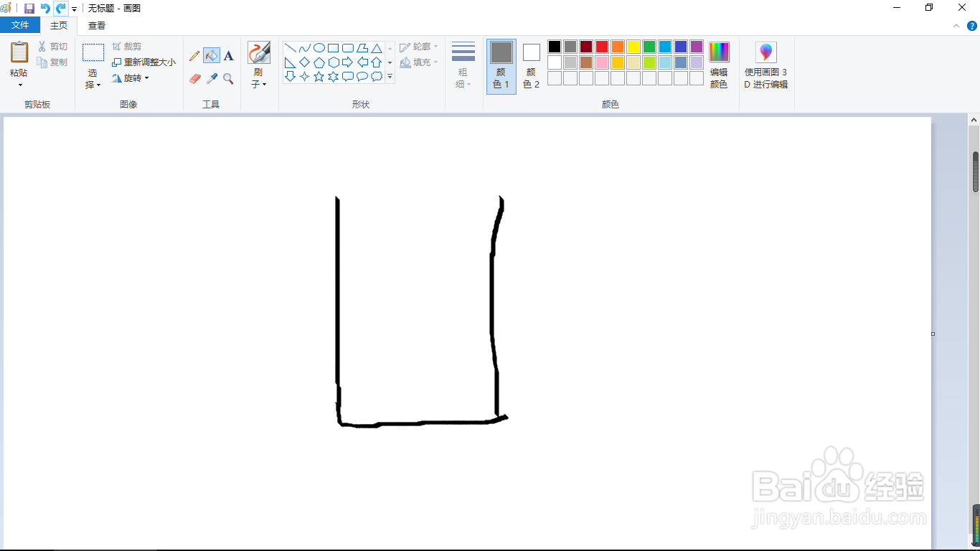Choose the Cloud callout shape
Viewport: 980px width, 551px height.
(x=377, y=76)
